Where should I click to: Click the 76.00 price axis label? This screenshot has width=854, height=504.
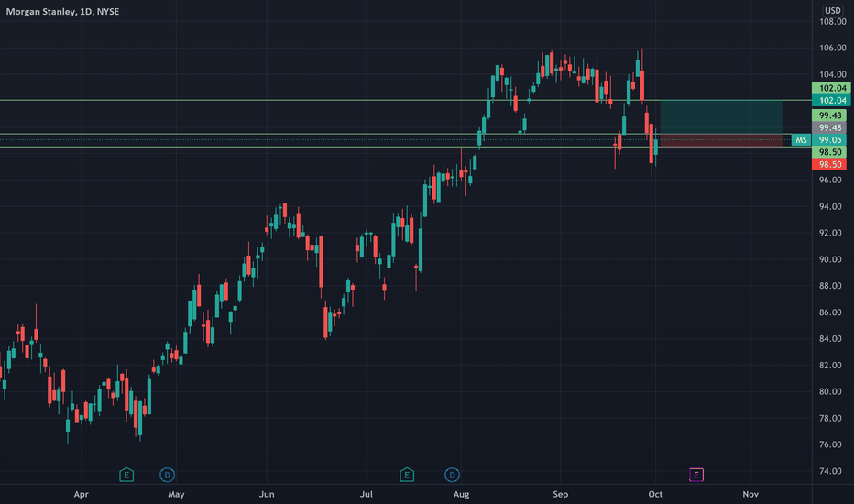click(830, 444)
